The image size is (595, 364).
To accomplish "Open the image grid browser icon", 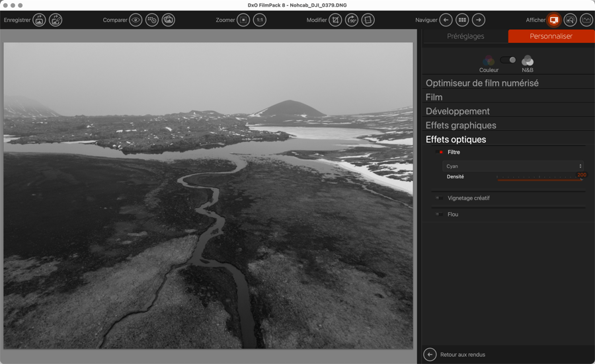I will 462,20.
